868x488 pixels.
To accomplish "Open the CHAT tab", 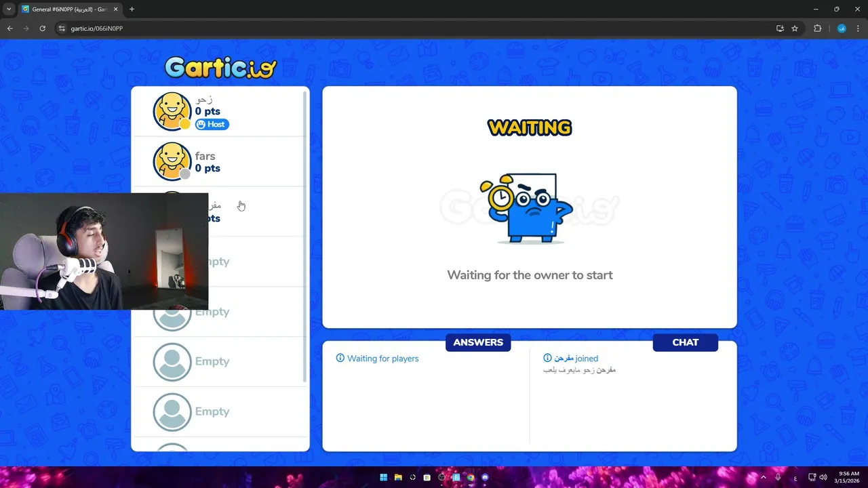I will click(x=686, y=342).
